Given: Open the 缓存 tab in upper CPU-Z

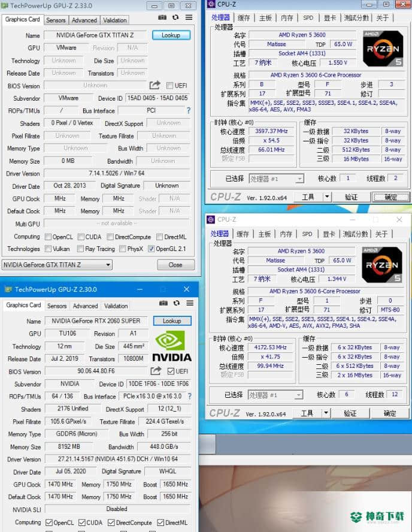Looking at the screenshot, I should coord(244,17).
